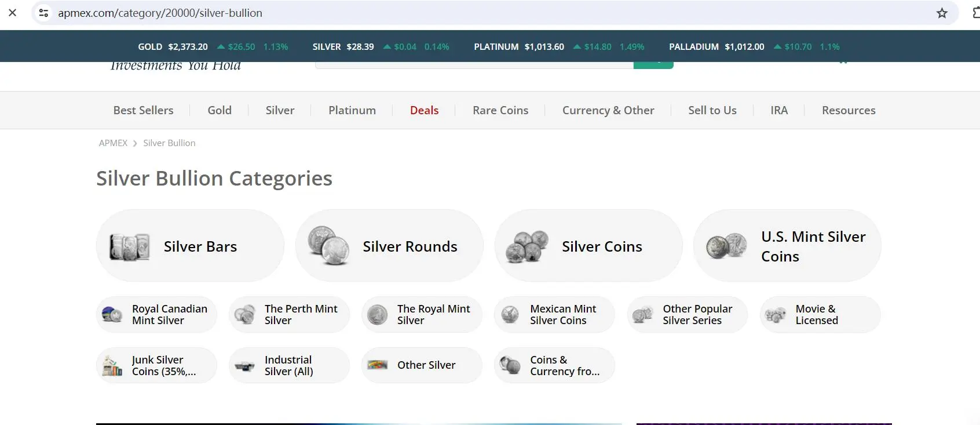Open the IRA menu item
This screenshot has height=425, width=980.
(779, 110)
